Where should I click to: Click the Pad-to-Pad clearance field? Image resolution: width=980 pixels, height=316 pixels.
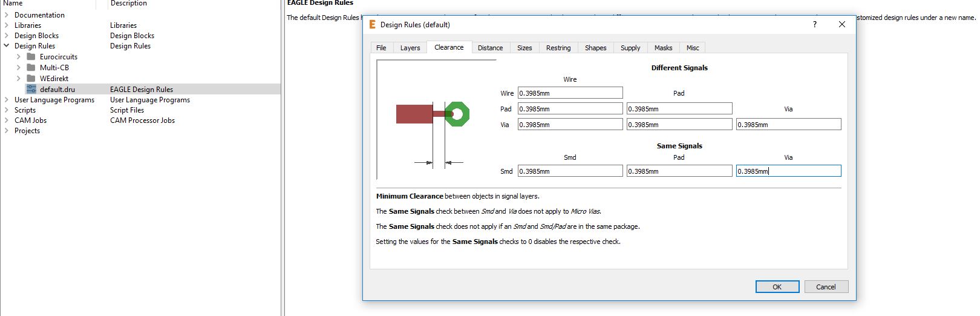click(x=679, y=108)
